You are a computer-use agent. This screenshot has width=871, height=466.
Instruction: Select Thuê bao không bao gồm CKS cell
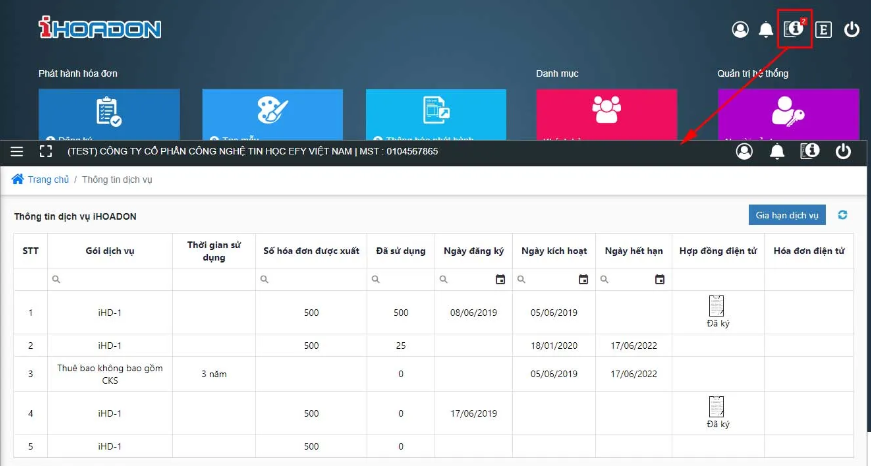(x=110, y=374)
